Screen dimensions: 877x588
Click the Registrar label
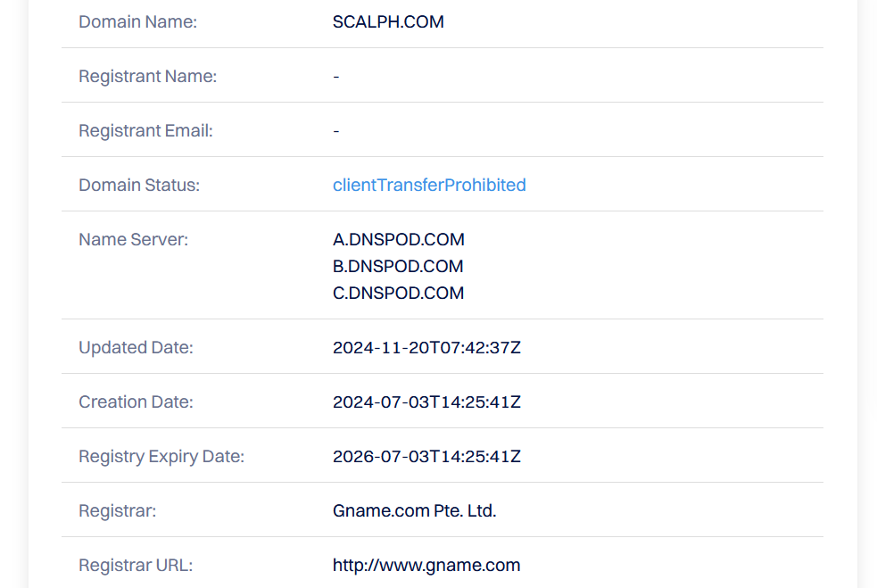click(x=118, y=510)
